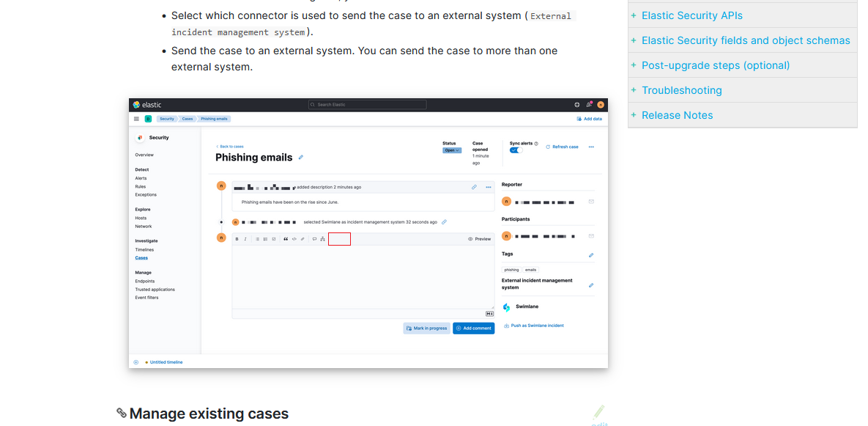Click the Security breadcrumb
This screenshot has height=426, width=868.
(166, 119)
